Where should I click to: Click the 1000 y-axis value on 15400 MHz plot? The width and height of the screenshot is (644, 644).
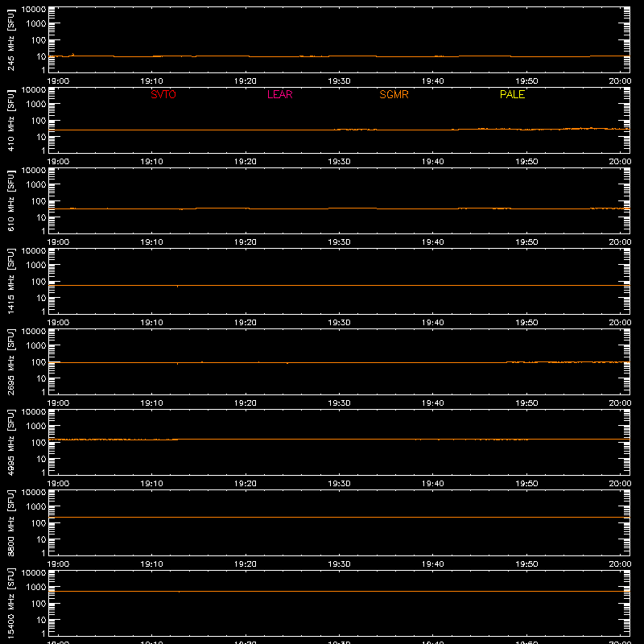[x=36, y=588]
